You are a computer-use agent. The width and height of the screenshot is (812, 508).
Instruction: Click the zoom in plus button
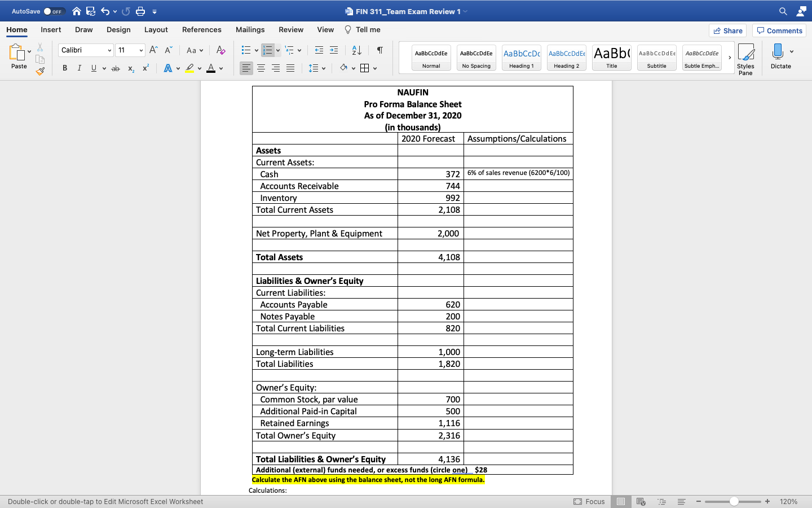pos(767,501)
